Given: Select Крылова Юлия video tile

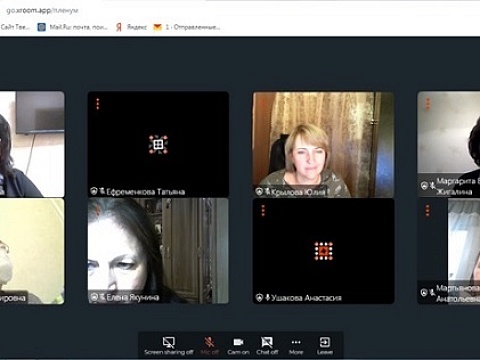Looking at the screenshot, I should [323, 144].
